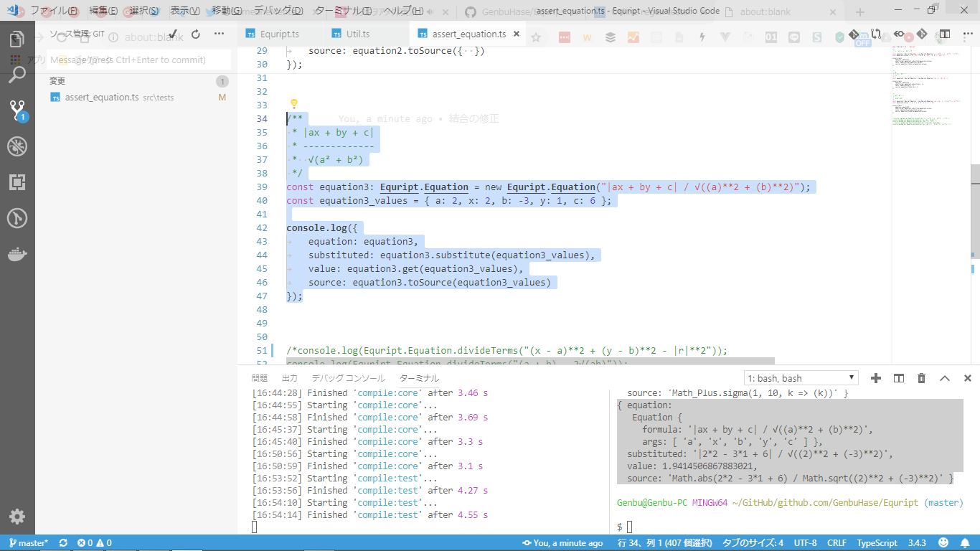Open the '1: bash, bash' terminal dropdown
980x551 pixels.
801,378
